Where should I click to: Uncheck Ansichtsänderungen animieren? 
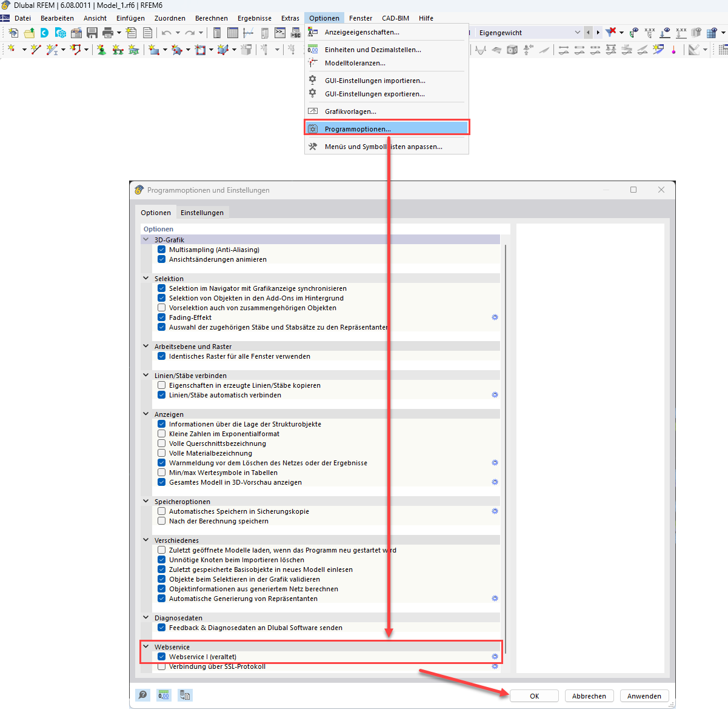coord(161,259)
